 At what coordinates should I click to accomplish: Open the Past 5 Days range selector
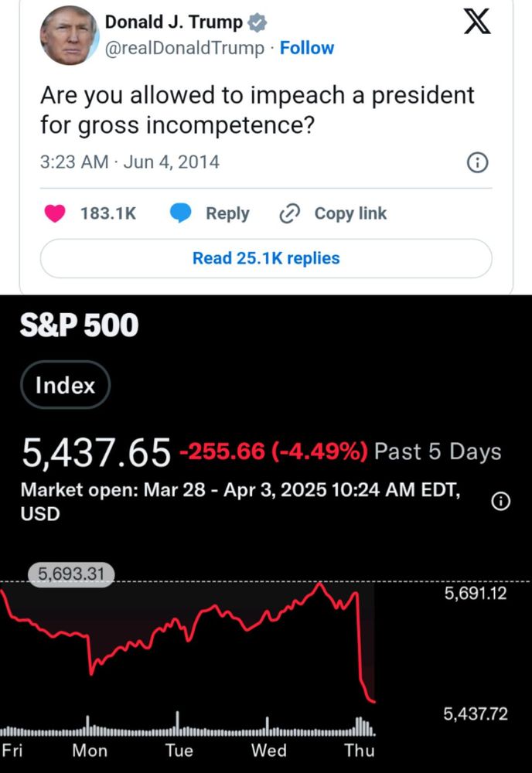pos(438,451)
